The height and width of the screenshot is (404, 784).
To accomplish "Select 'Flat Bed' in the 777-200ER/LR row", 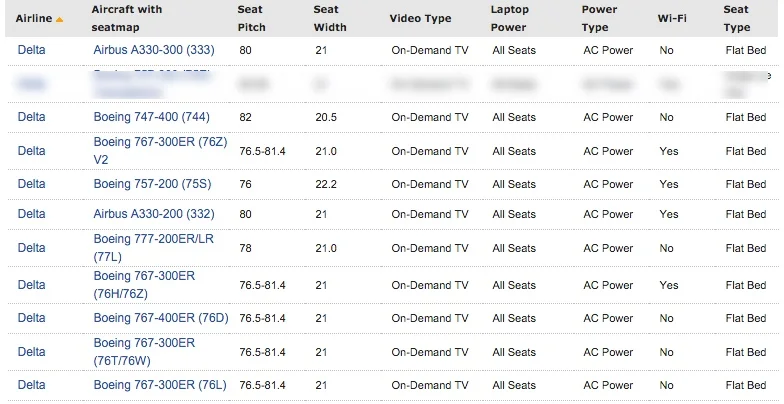I will point(746,248).
